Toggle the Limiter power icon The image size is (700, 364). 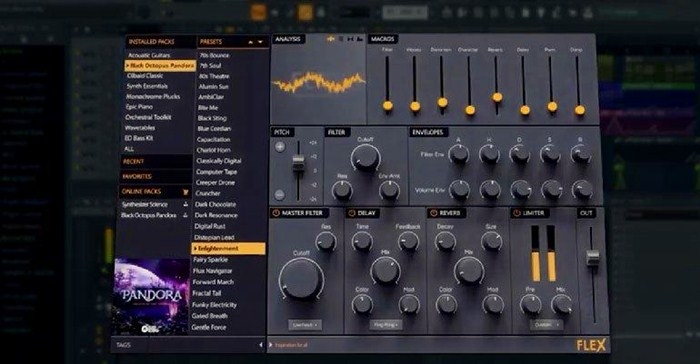point(517,213)
